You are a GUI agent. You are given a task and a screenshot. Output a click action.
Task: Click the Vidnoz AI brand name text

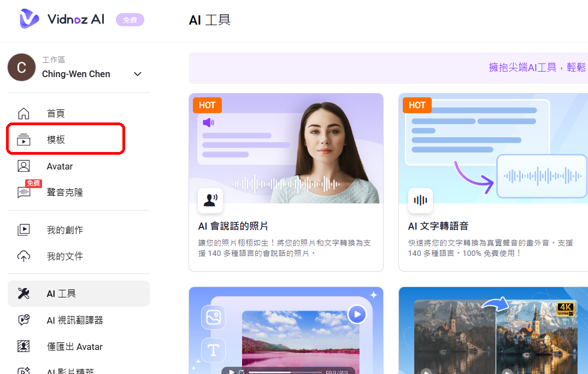pyautogui.click(x=76, y=19)
